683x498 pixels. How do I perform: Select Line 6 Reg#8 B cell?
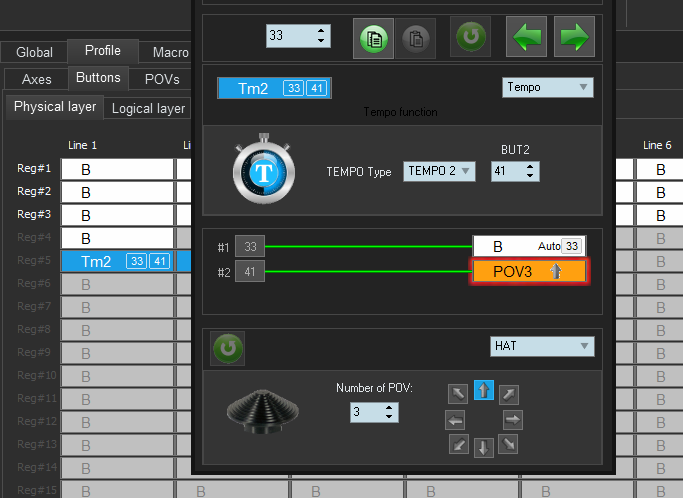click(659, 331)
